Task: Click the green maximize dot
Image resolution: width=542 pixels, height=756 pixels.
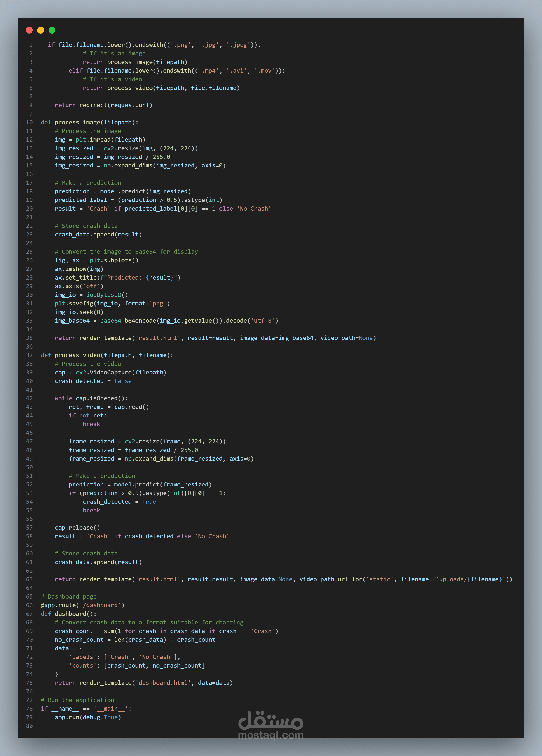Action: [x=52, y=30]
